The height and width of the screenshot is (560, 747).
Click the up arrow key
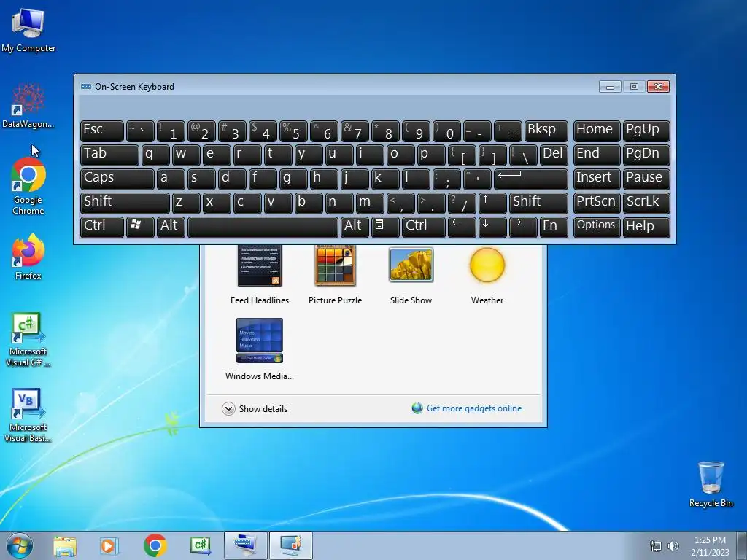[492, 203]
